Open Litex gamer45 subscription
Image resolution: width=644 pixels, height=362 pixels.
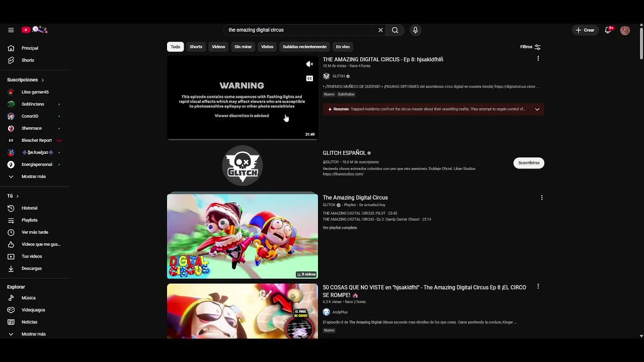pos(34,92)
